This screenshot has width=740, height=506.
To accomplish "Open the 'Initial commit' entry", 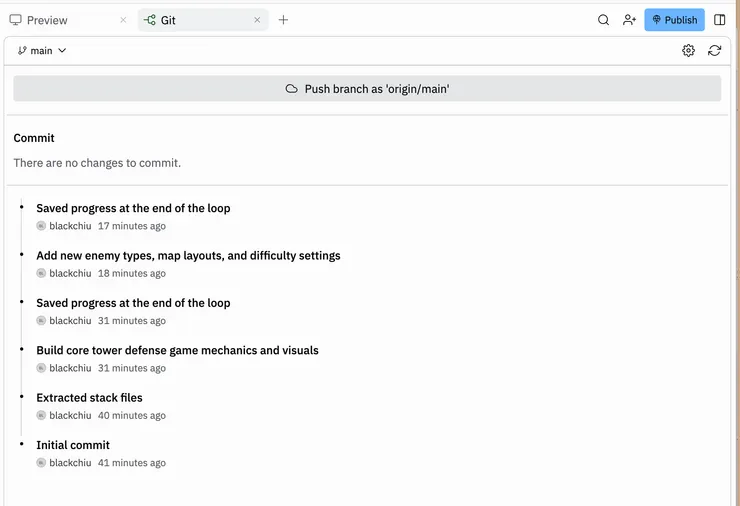I will pyautogui.click(x=73, y=445).
